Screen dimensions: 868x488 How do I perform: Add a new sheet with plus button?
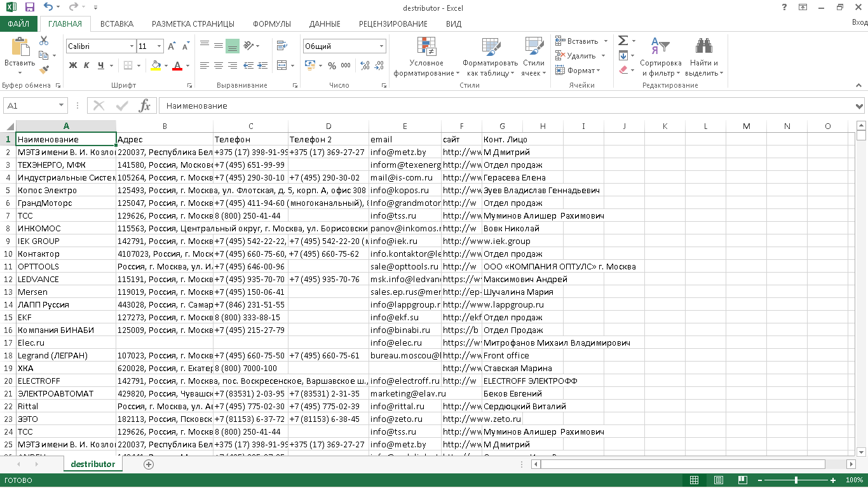pos(149,464)
